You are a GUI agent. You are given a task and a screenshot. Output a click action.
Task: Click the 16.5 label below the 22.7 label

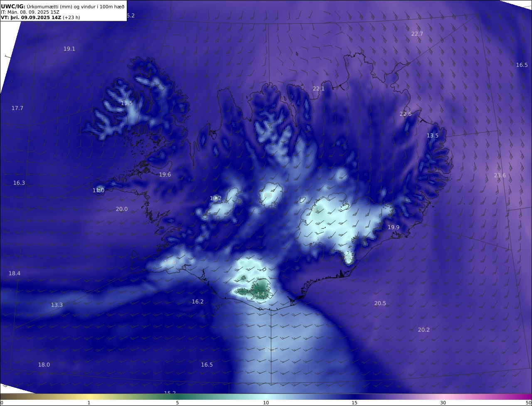coord(522,65)
